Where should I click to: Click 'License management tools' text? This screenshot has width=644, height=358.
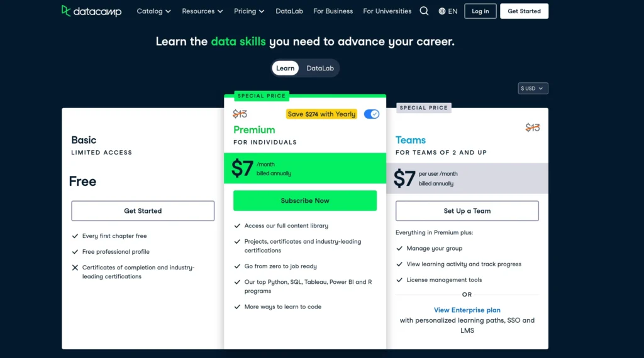444,279
